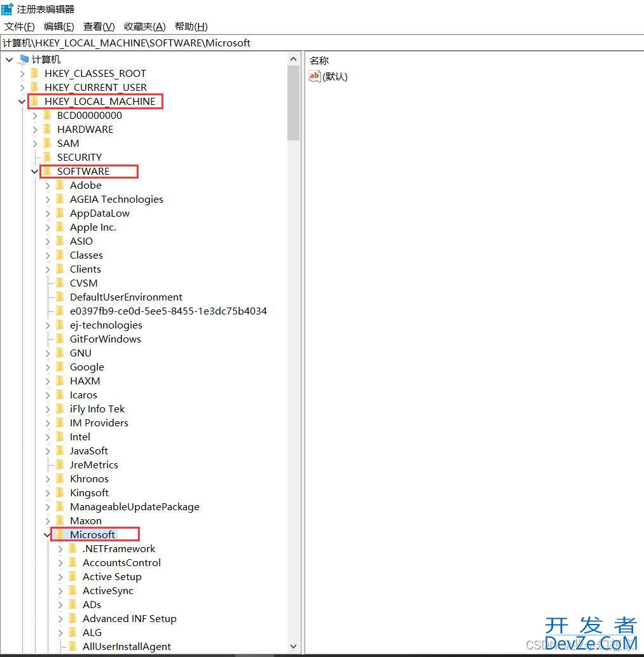Expand the HARDWARE key chevron
This screenshot has width=644, height=657.
tap(35, 130)
